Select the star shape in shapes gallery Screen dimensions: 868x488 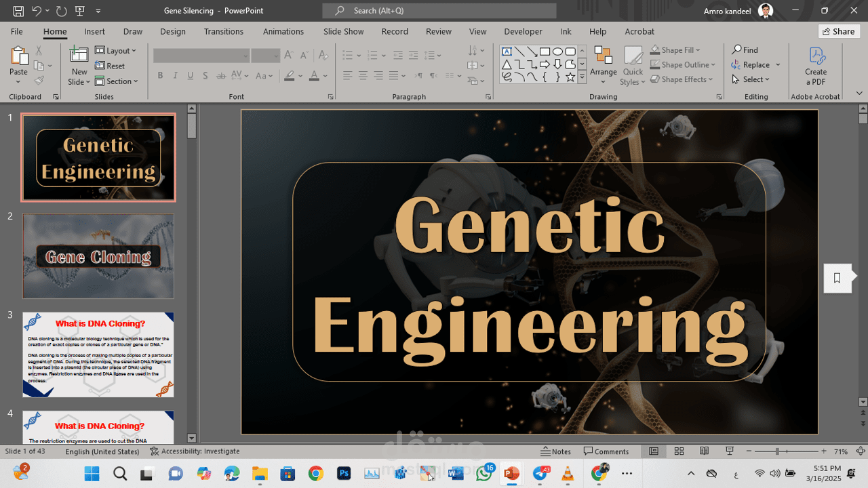point(570,77)
